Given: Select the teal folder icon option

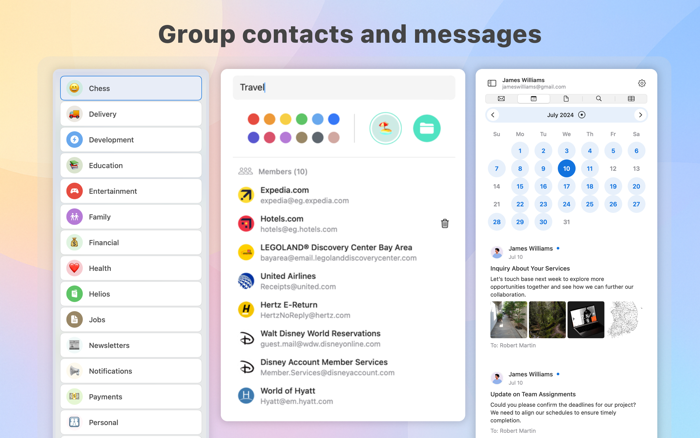Looking at the screenshot, I should (x=427, y=129).
